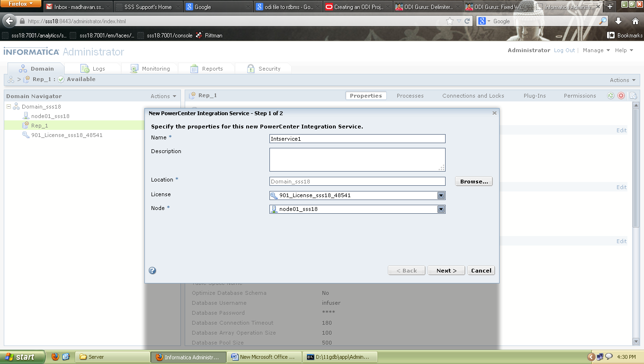Open the Processes tab of Rep_1

(x=410, y=96)
